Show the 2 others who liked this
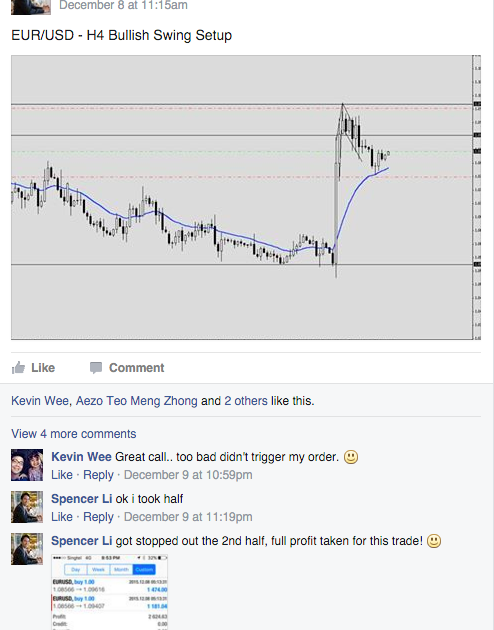494x630 pixels. coord(246,401)
